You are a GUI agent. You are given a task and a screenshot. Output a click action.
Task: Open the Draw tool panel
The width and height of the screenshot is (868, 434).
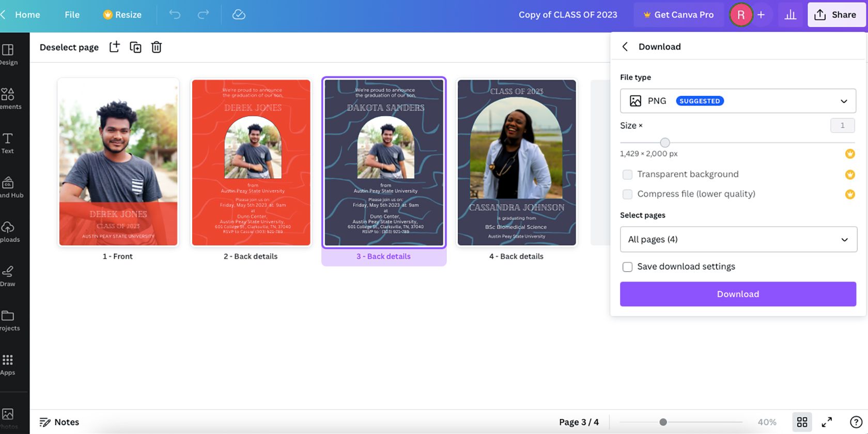pyautogui.click(x=8, y=276)
